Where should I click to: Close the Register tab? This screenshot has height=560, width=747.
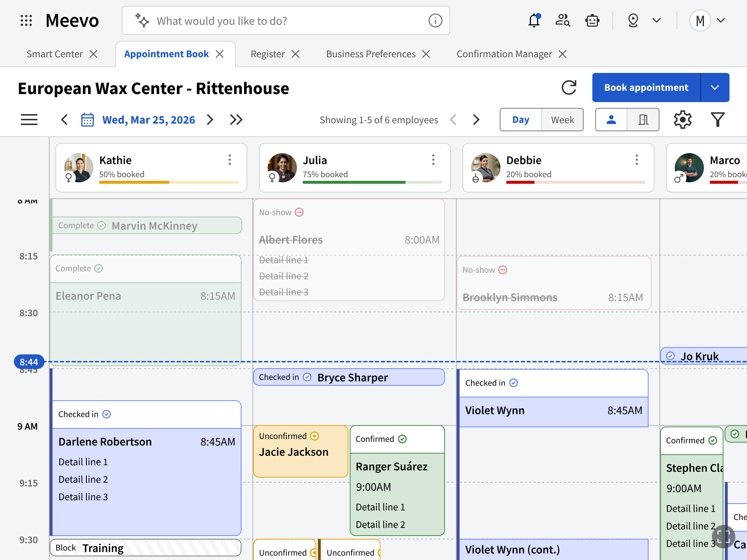tap(296, 54)
